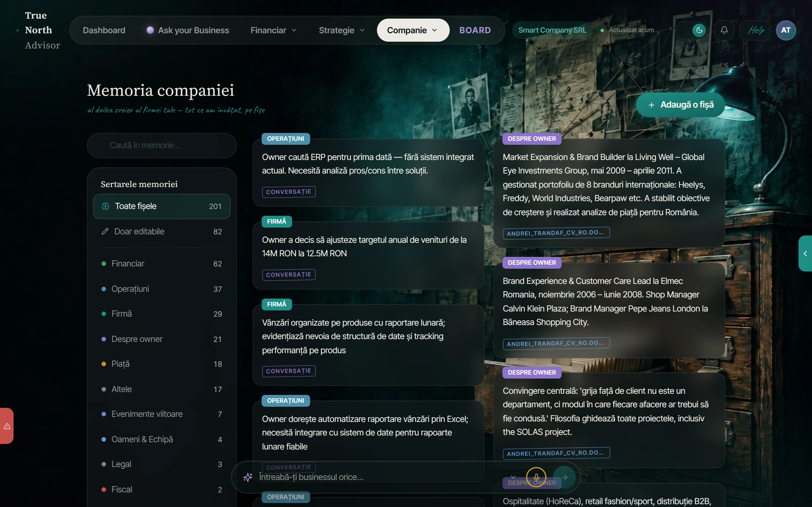Screen dimensions: 812x507
Task: Expand the teal side panel chevron
Action: click(x=805, y=253)
